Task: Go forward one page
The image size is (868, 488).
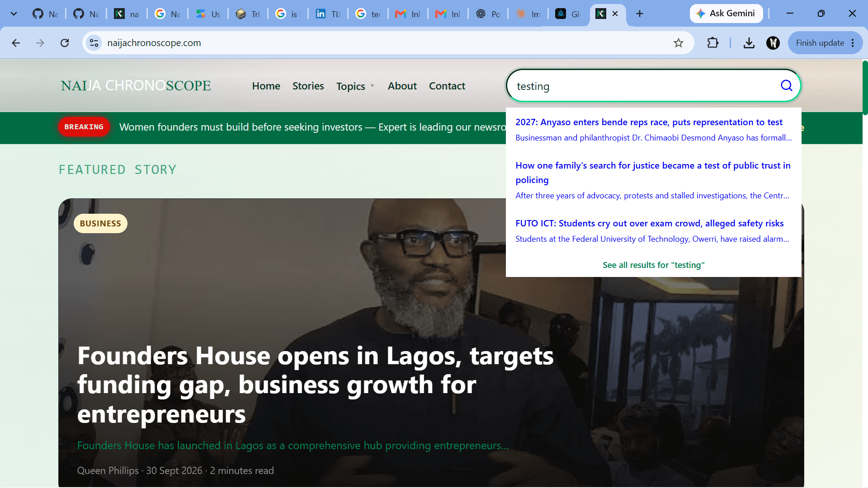Action: click(40, 43)
